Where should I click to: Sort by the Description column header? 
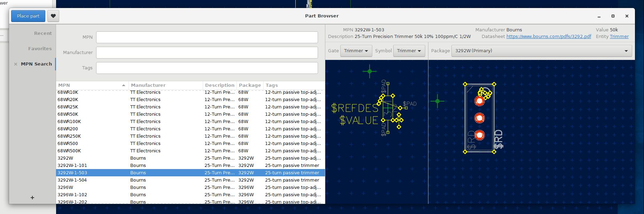pyautogui.click(x=220, y=85)
